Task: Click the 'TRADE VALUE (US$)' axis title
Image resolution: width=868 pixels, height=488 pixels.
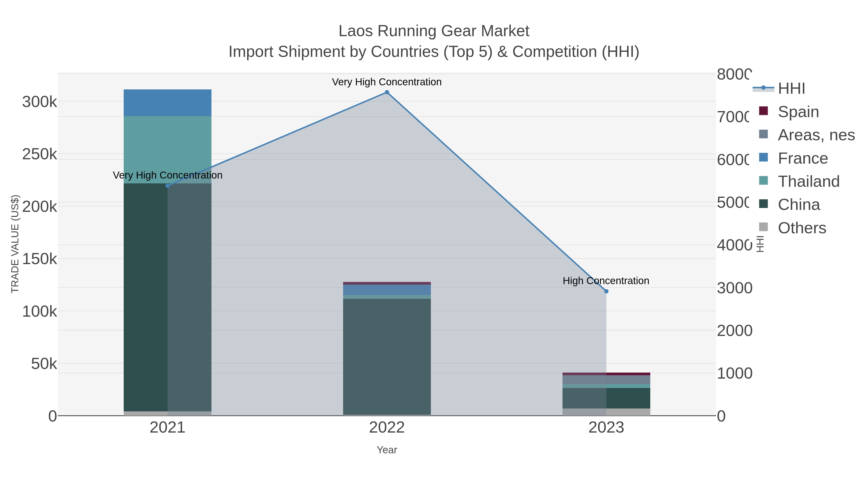Action: [15, 244]
